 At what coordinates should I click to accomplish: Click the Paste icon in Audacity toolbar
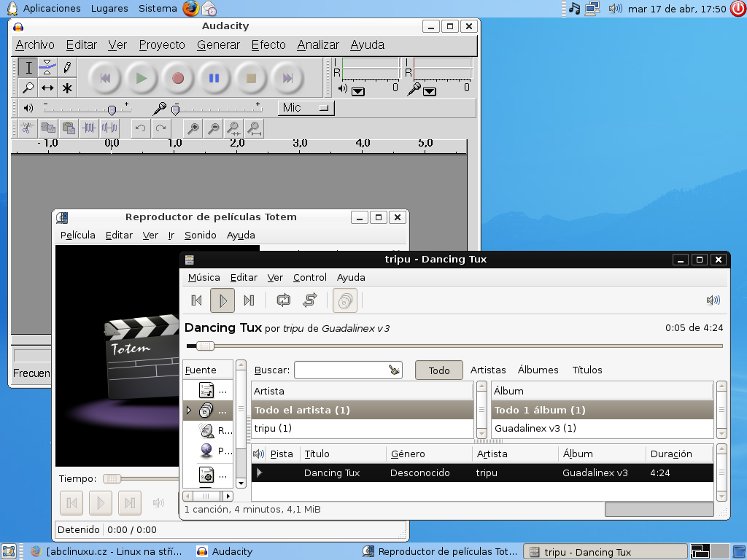click(69, 128)
